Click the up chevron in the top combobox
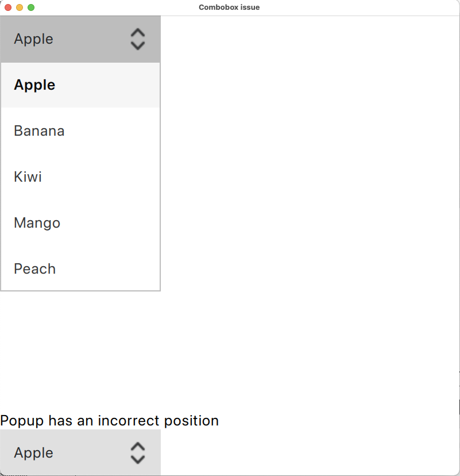 point(138,33)
